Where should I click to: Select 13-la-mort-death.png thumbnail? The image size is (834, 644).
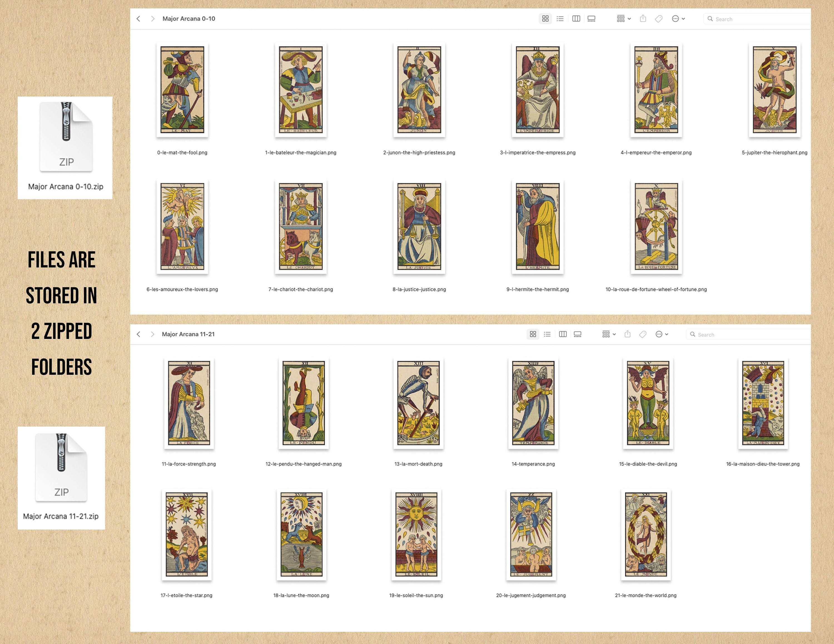[x=418, y=403]
